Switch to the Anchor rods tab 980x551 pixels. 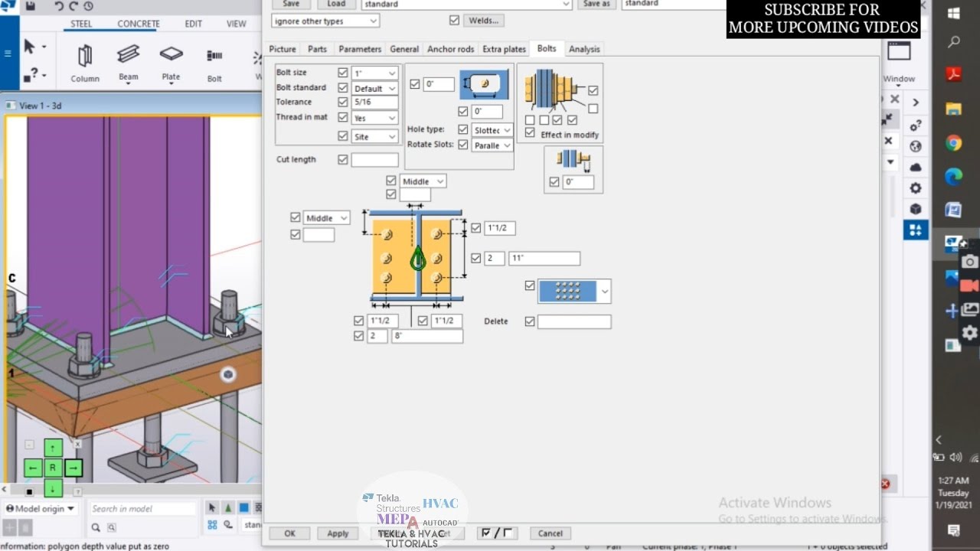coord(451,49)
